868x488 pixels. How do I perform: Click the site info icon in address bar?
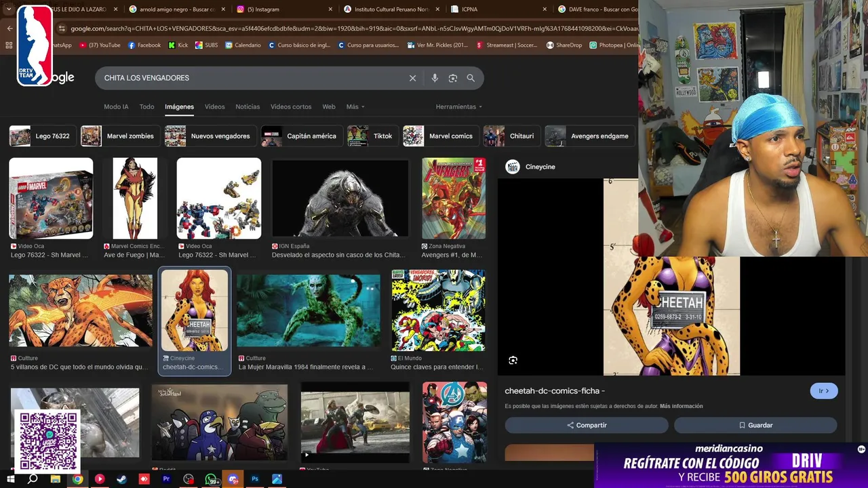coord(62,28)
